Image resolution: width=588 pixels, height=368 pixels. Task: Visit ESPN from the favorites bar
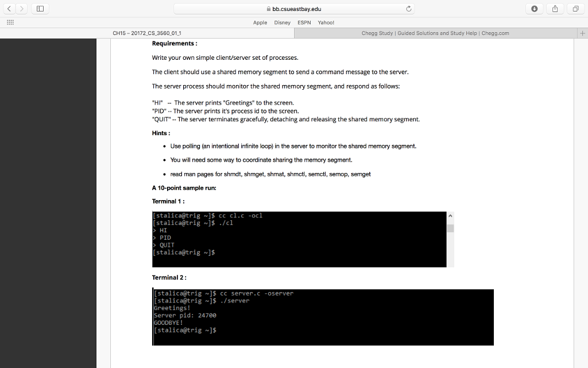coord(304,22)
